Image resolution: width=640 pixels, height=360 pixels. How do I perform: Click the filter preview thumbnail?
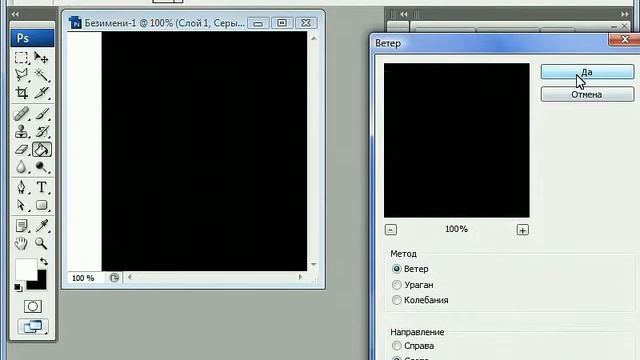(x=457, y=140)
